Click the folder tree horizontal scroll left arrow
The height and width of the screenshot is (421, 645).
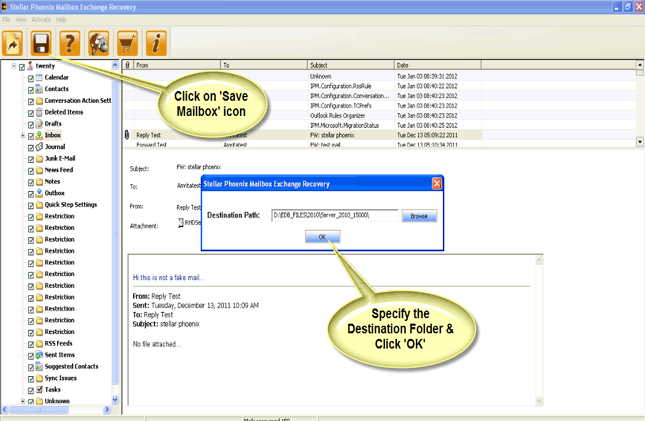tap(5, 409)
